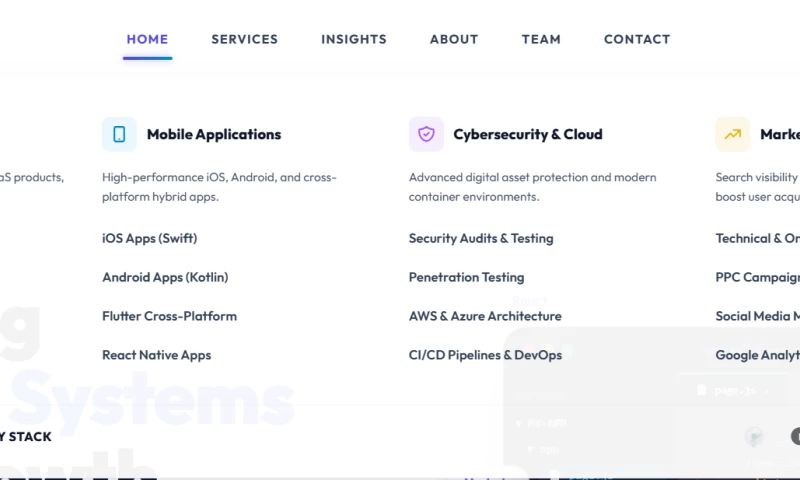Select the Flutter Cross-Platform link
The width and height of the screenshot is (800, 480).
pos(169,316)
